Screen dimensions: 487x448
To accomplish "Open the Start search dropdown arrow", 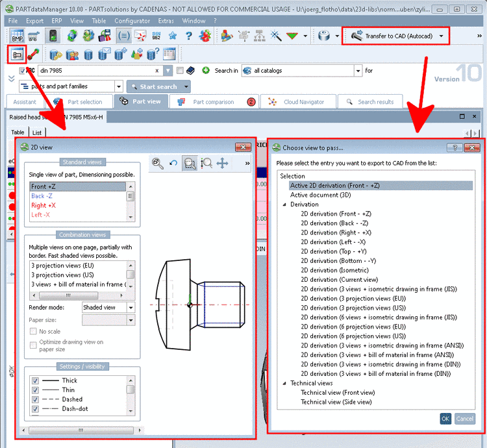I will tap(186, 86).
